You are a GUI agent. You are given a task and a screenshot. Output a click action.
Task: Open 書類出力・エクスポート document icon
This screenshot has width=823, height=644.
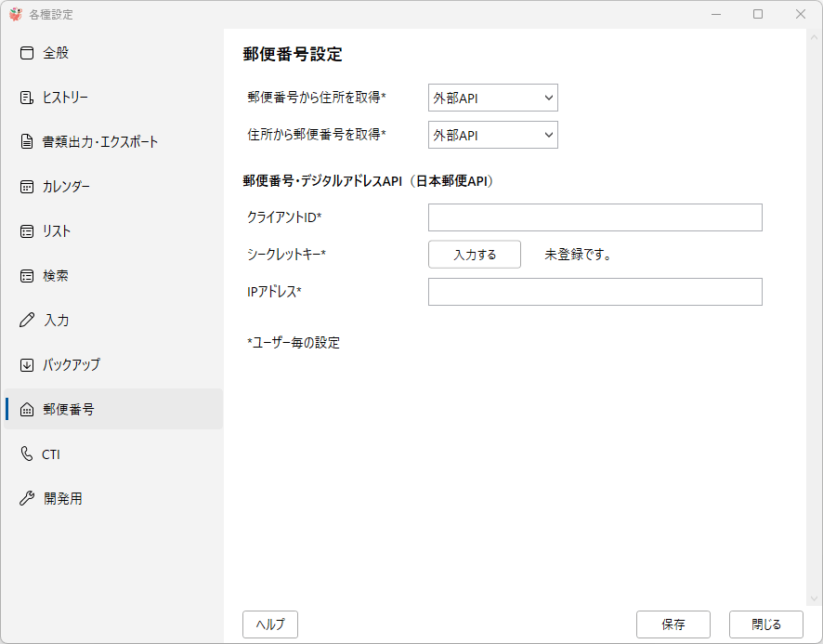27,142
